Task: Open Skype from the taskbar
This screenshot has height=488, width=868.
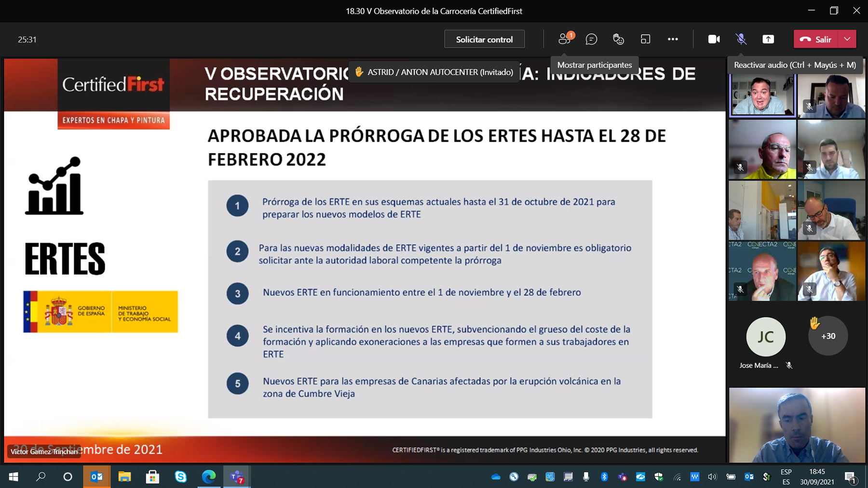Action: point(181,477)
